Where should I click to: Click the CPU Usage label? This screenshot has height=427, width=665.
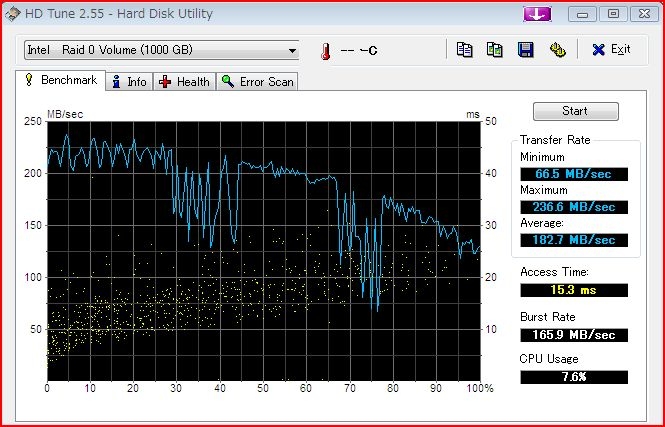coord(549,359)
